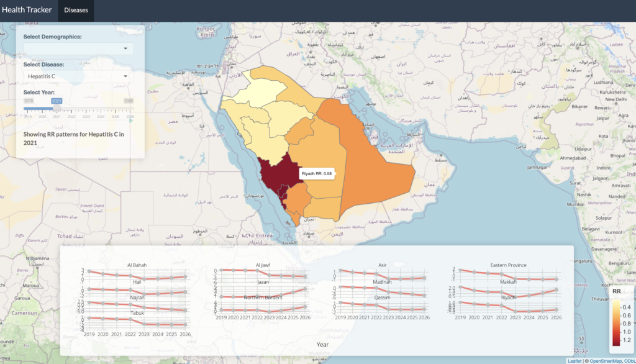Click the RR legend color gradient
The width and height of the screenshot is (636, 364).
click(x=616, y=322)
